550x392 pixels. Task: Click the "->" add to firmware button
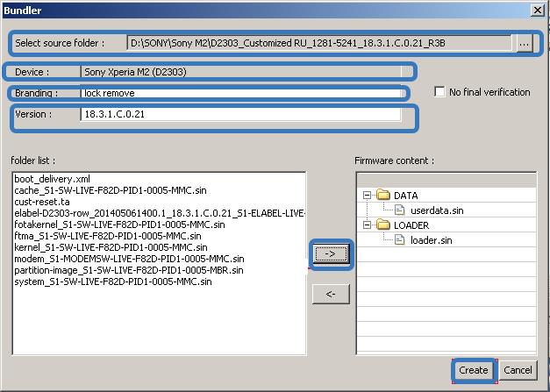click(x=331, y=253)
